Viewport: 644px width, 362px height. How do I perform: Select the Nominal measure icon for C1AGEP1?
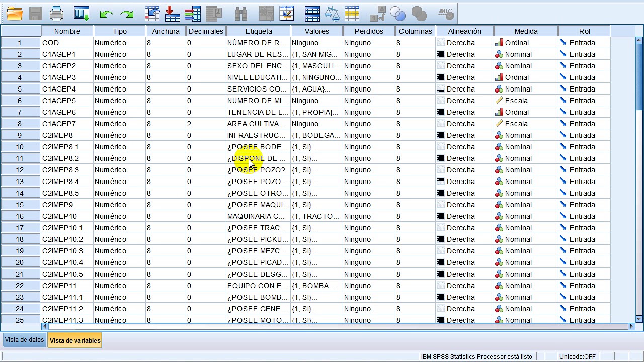tap(499, 54)
